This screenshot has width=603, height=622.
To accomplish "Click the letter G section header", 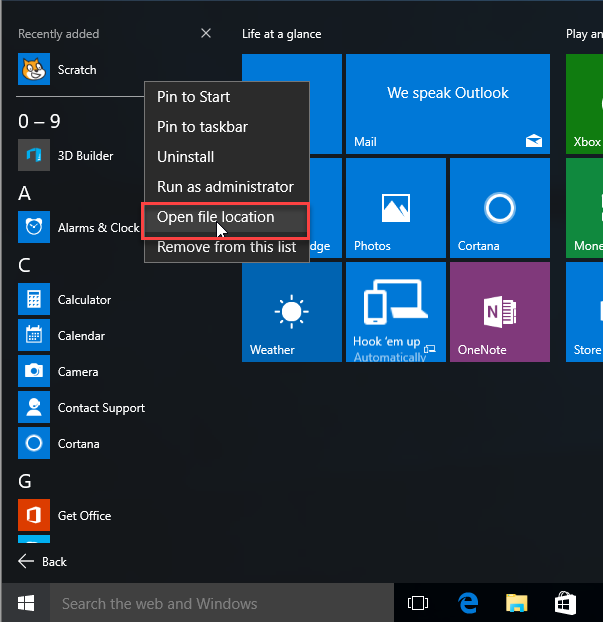I will click(25, 481).
